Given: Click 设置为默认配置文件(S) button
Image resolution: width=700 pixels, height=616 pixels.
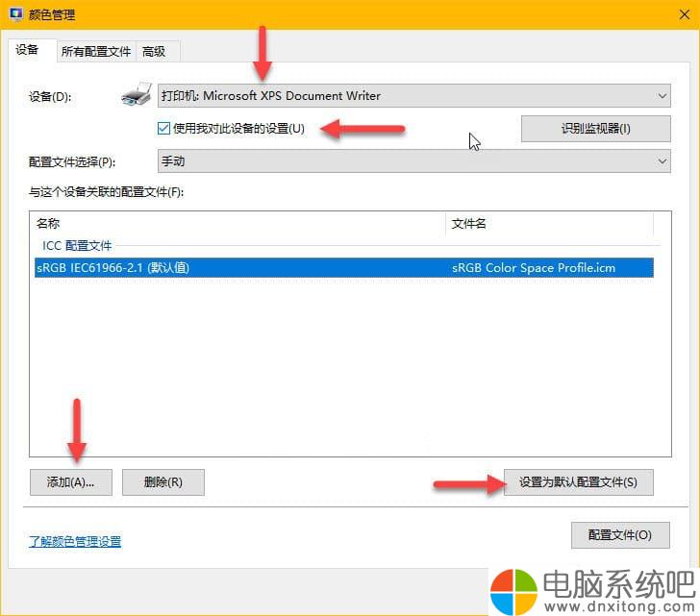Looking at the screenshot, I should (x=578, y=482).
